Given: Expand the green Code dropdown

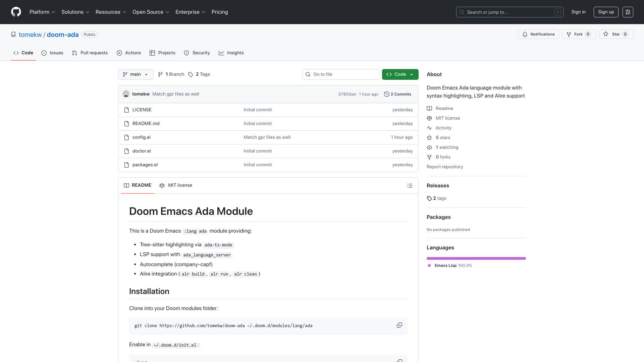Looking at the screenshot, I should (400, 74).
